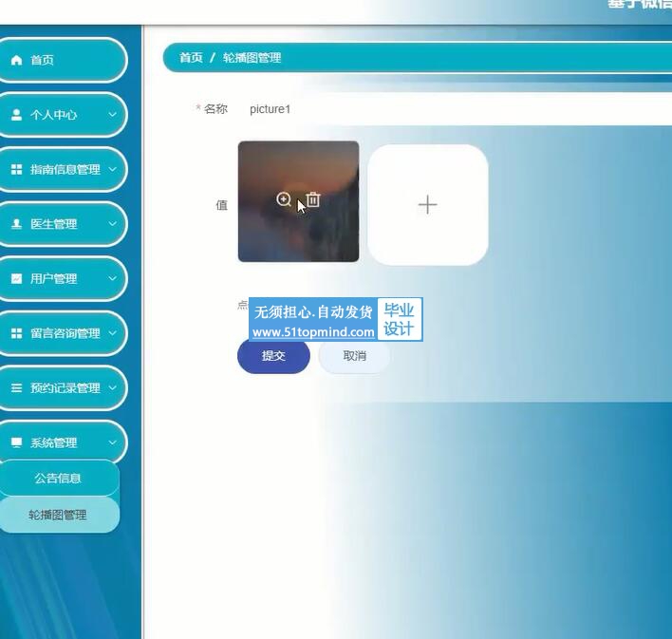This screenshot has width=672, height=639.
Task: Click the uploaded sunset image thumbnail
Action: [298, 201]
